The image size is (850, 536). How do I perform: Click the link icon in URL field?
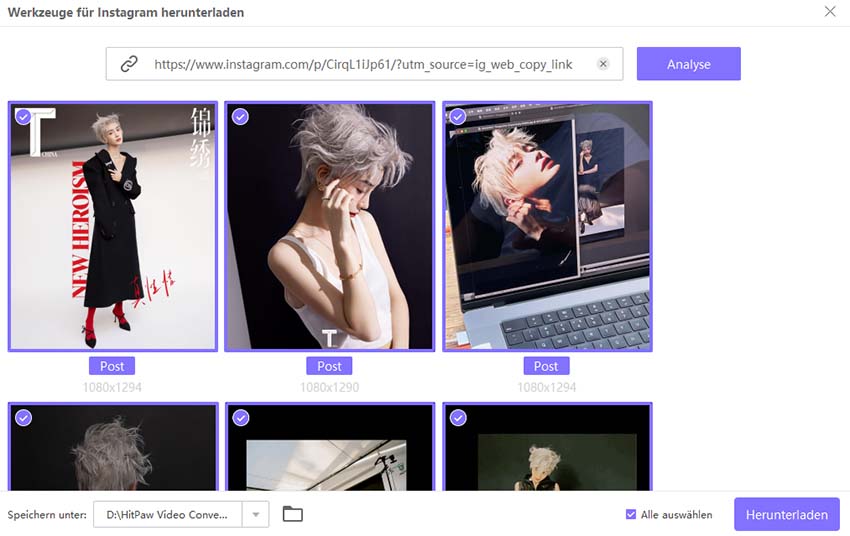coord(129,64)
